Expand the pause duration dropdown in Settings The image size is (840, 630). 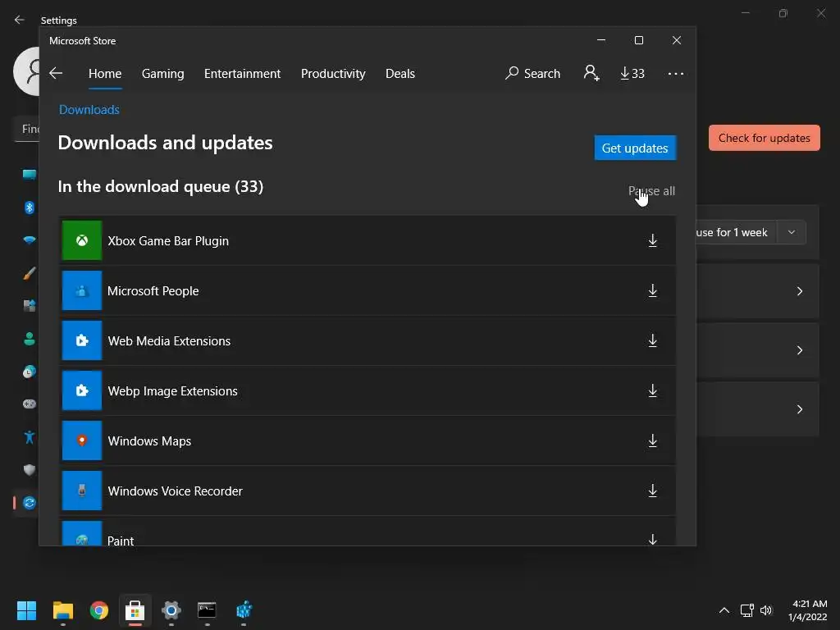coord(792,232)
